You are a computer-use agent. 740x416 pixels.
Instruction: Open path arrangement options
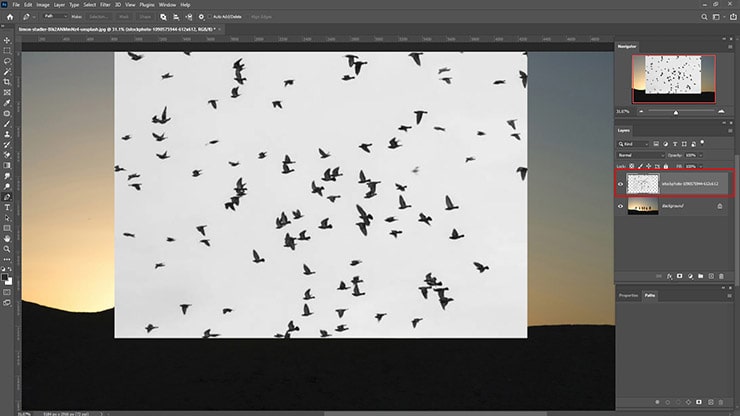pyautogui.click(x=189, y=17)
